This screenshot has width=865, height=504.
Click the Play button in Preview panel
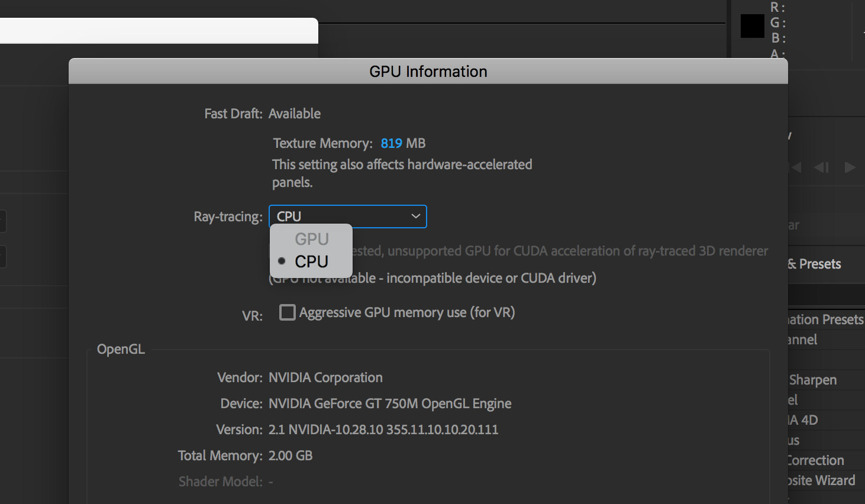click(850, 167)
